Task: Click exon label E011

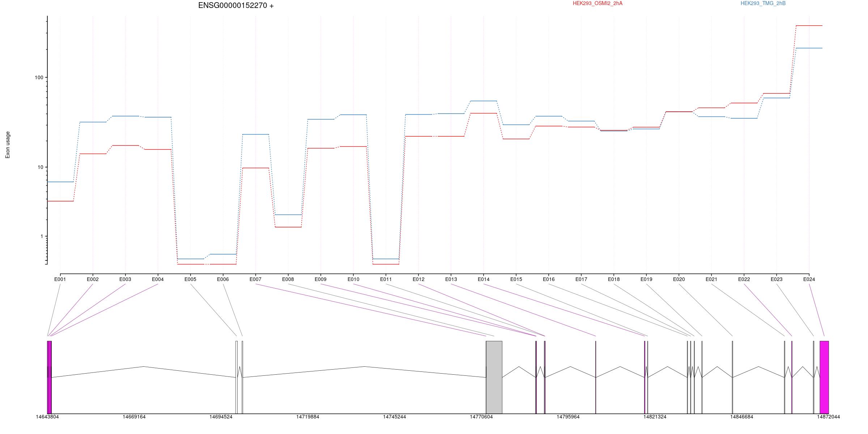Action: [386, 279]
